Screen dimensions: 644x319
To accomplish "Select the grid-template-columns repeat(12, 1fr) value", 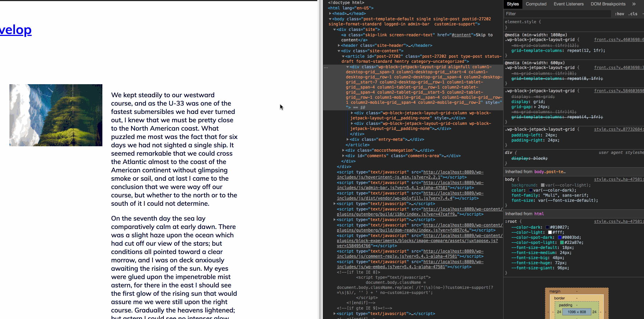I will pos(586,50).
